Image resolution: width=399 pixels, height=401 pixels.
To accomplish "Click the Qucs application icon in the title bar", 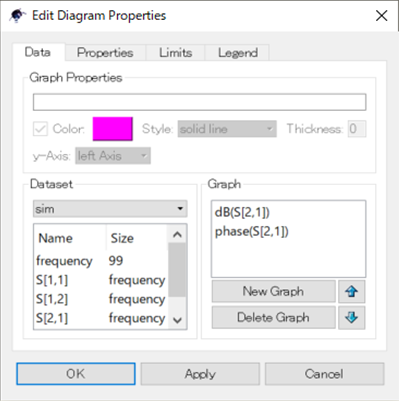I will point(17,15).
